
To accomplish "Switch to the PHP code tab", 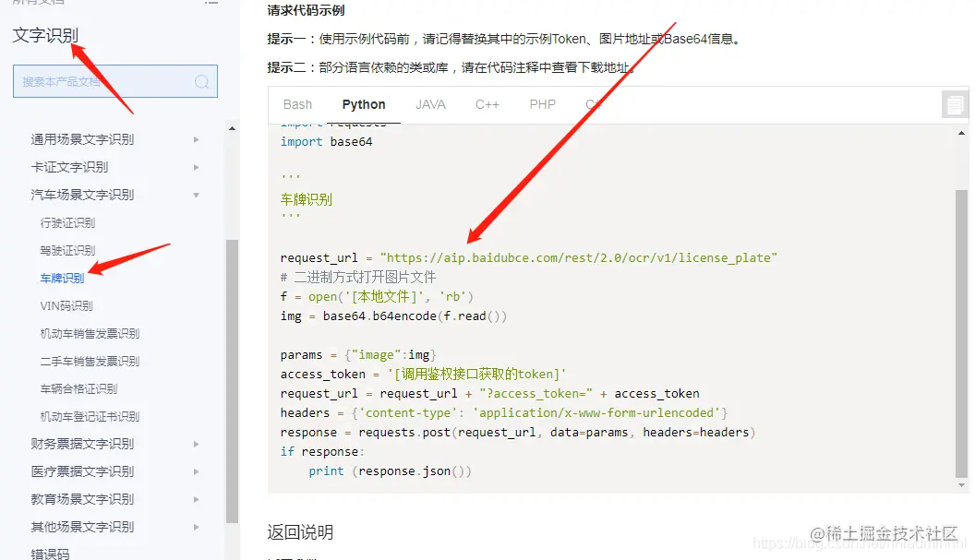I will 542,104.
